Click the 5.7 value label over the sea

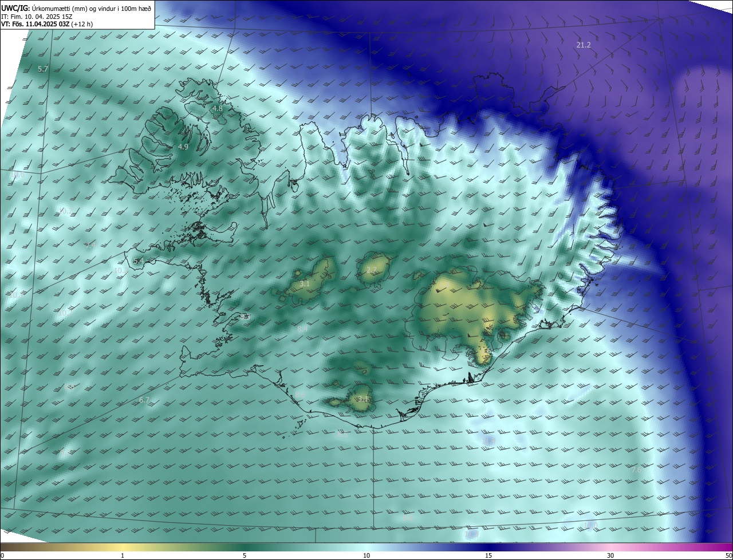(x=42, y=69)
